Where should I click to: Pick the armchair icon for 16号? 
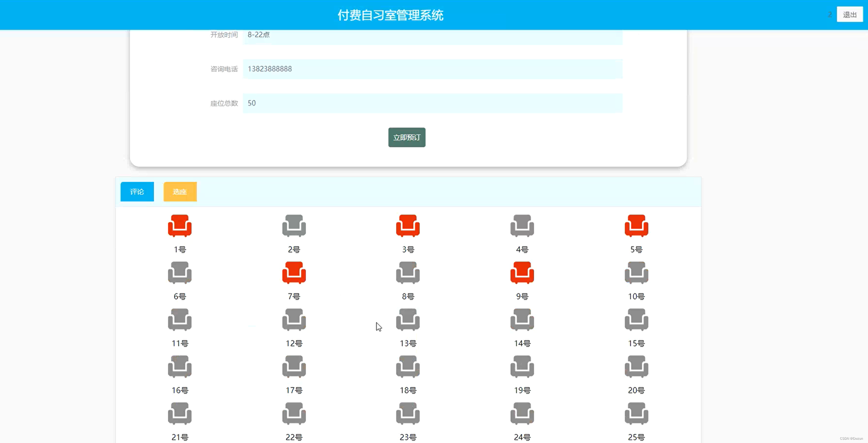(179, 366)
